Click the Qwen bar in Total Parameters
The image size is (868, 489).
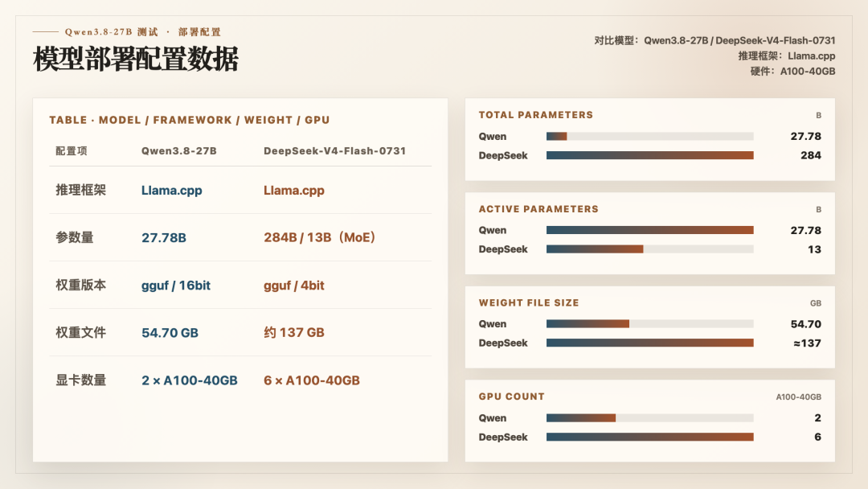pyautogui.click(x=650, y=136)
